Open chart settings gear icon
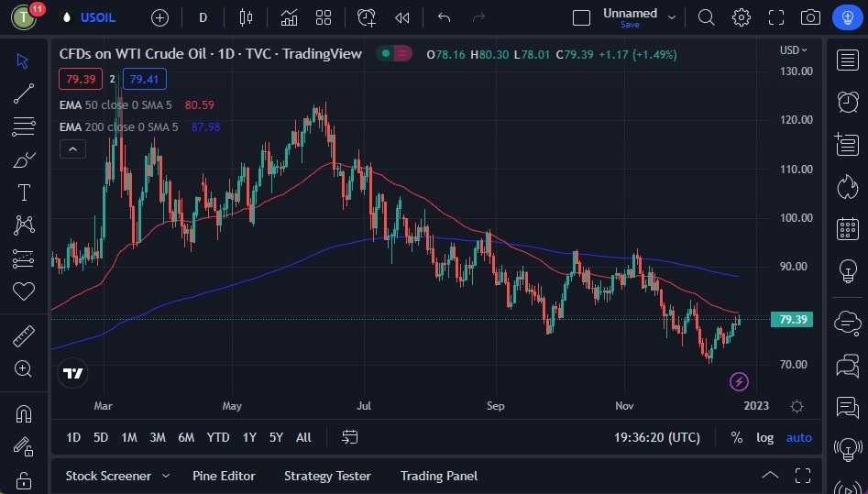This screenshot has height=494, width=868. (x=741, y=17)
